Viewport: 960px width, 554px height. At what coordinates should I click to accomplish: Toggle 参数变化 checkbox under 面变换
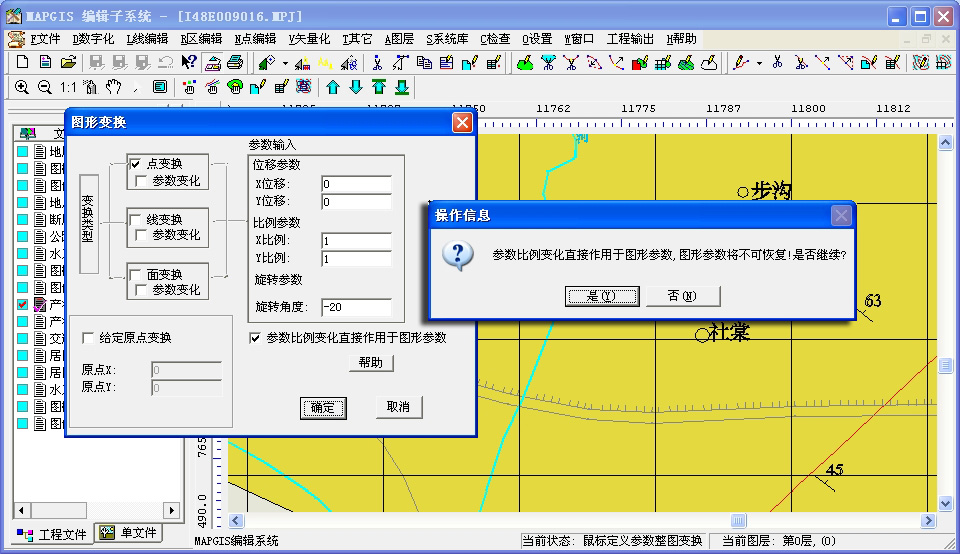(x=141, y=290)
